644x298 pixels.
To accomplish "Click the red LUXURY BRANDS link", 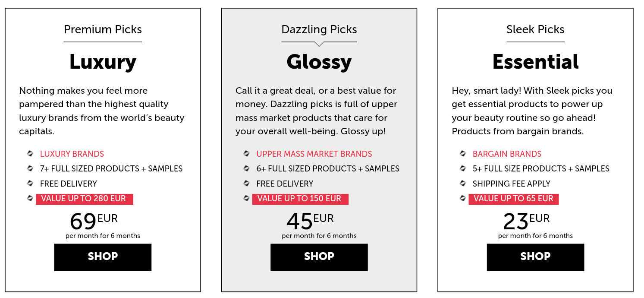I will coord(72,154).
